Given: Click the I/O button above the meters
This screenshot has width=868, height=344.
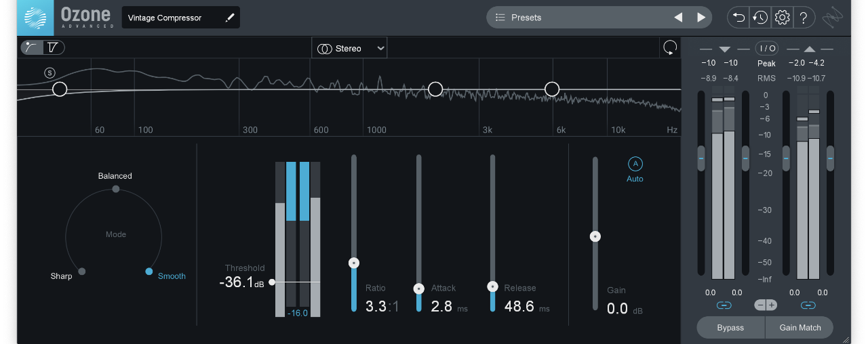Looking at the screenshot, I should tap(767, 48).
